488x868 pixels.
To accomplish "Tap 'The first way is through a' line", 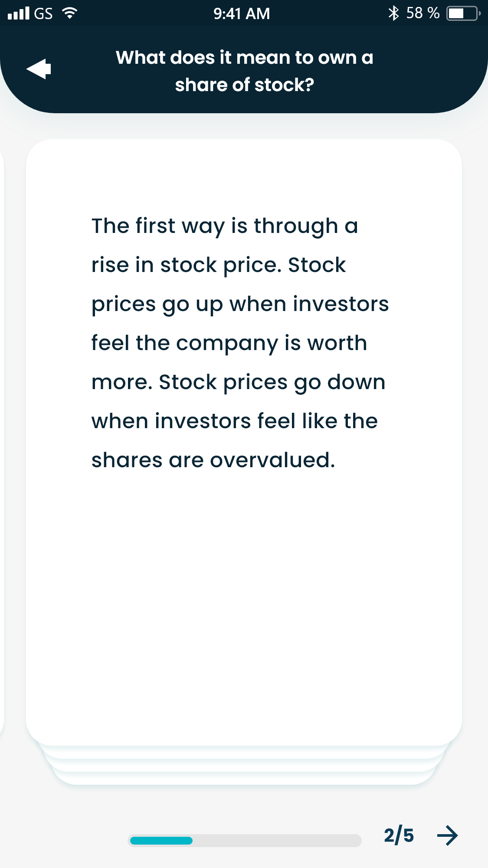I will (x=225, y=226).
